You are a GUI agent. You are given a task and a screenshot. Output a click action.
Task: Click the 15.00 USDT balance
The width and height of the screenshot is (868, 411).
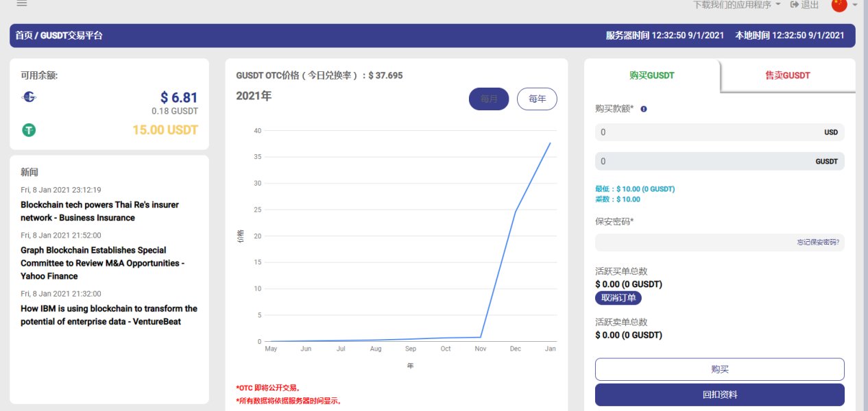(165, 130)
